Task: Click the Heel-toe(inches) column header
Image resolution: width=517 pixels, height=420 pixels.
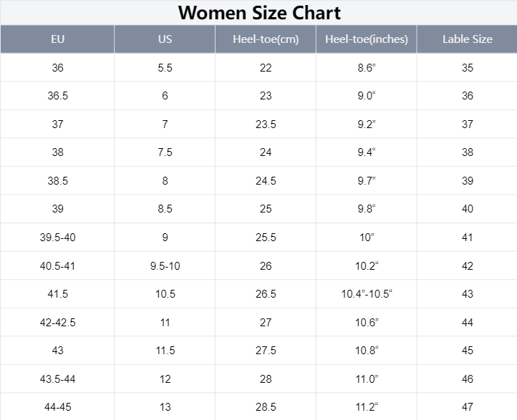Action: click(367, 39)
